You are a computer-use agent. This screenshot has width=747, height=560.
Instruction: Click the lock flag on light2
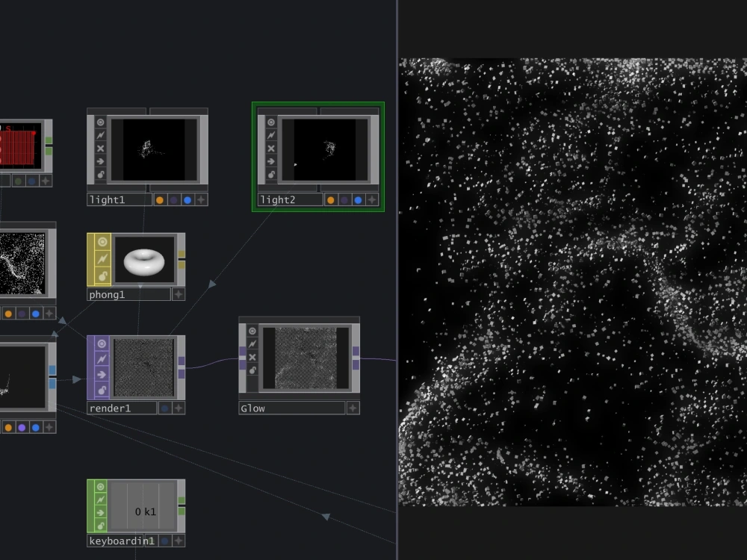tap(272, 173)
